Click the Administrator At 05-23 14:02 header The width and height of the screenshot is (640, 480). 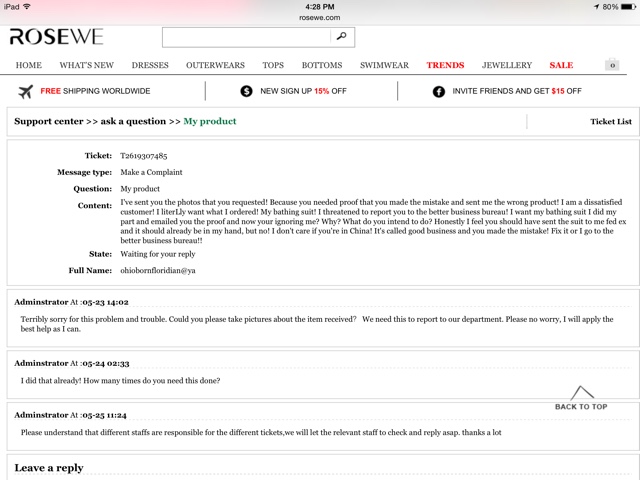71,302
